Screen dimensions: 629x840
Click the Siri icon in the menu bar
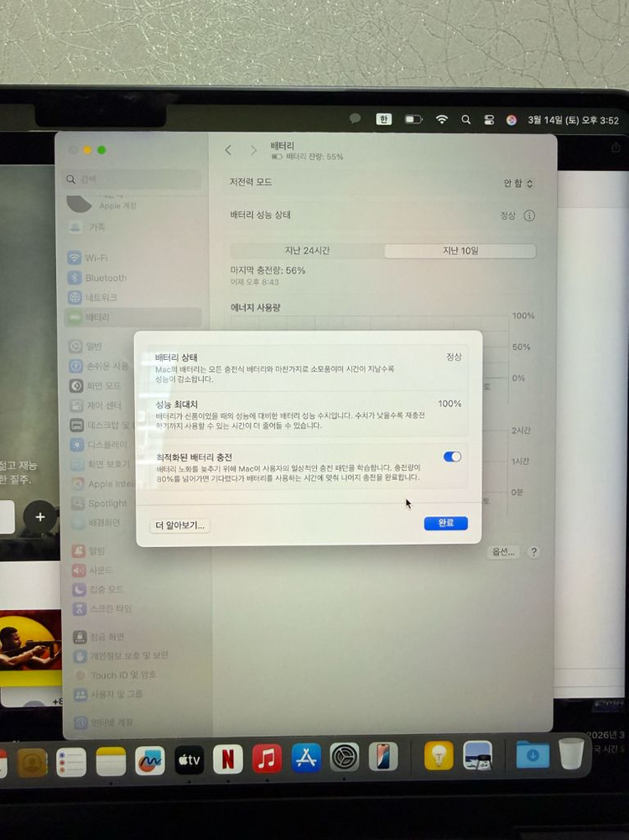point(512,120)
